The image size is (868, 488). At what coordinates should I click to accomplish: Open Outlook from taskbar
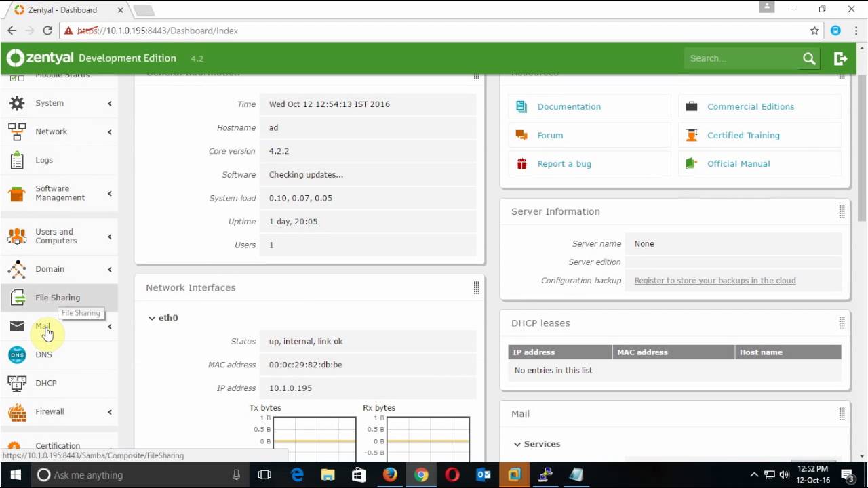coord(484,474)
